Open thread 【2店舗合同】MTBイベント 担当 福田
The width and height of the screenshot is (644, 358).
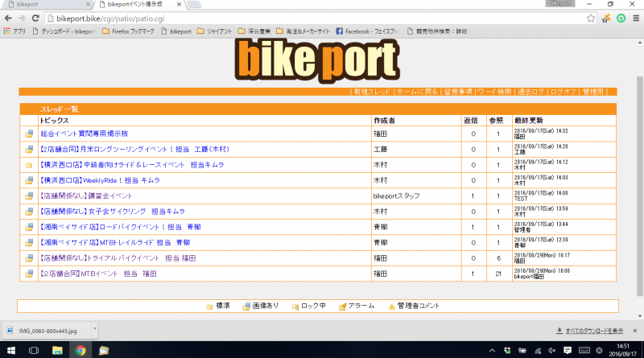tap(98, 274)
